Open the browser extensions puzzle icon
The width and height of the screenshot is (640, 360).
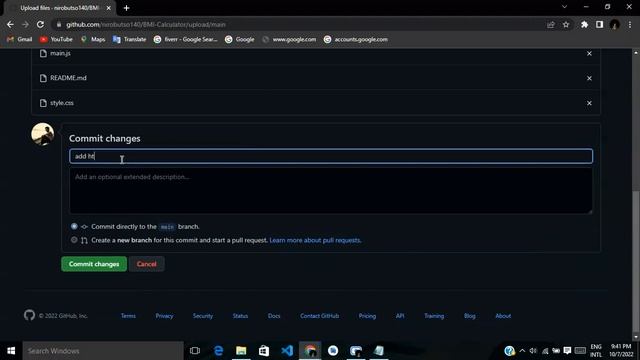click(584, 24)
